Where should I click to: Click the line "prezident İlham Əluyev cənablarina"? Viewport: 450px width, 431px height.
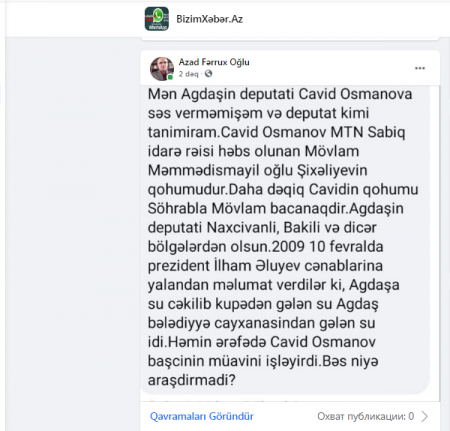point(265,266)
